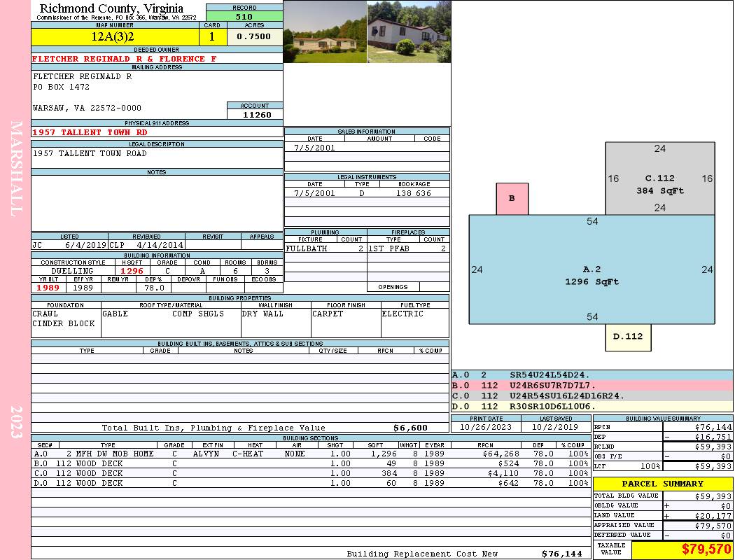
Task: Click section A.0 RPCN $64,268
Action: pos(500,454)
